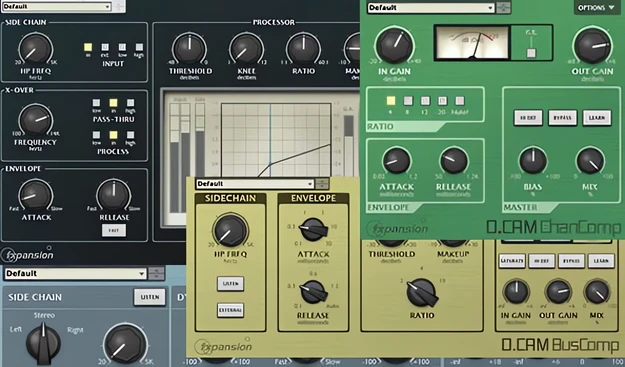Click the compression curve graph in dark plugin

[x=276, y=140]
